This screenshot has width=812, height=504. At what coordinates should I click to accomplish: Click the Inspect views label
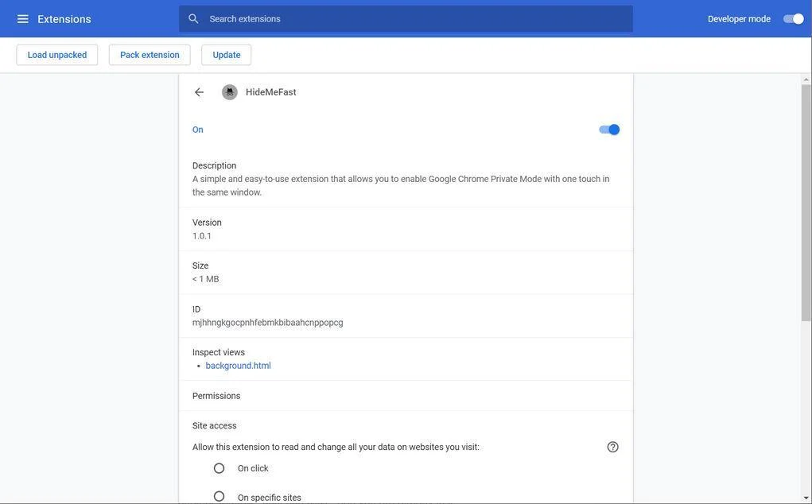coord(219,352)
